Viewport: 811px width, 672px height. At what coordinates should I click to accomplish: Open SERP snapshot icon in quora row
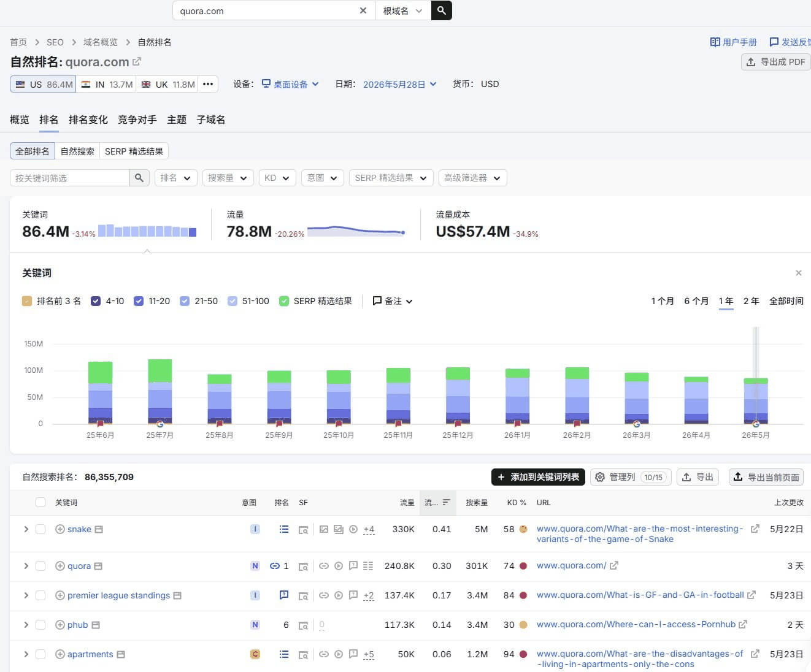(x=303, y=567)
